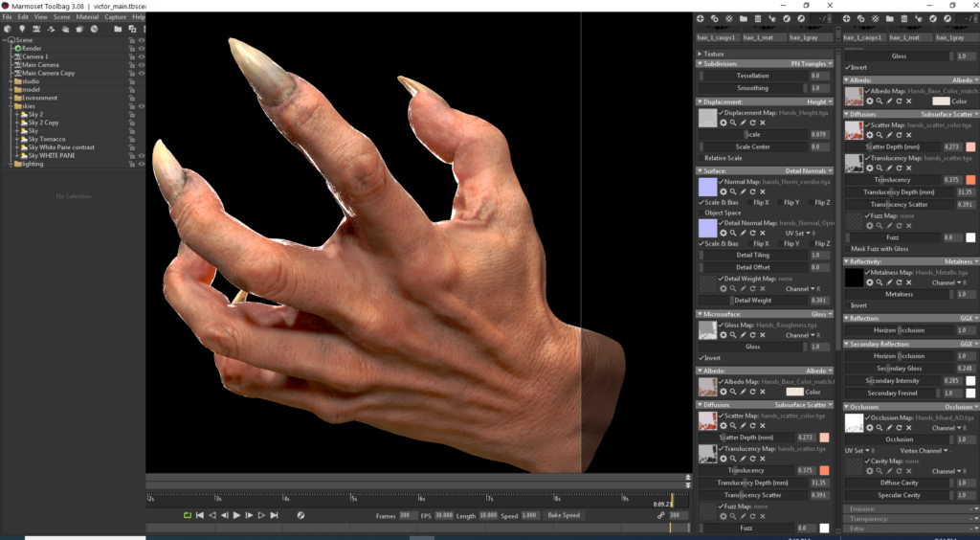980x540 pixels.
Task: Click the lock icon on Render row
Action: (x=132, y=48)
